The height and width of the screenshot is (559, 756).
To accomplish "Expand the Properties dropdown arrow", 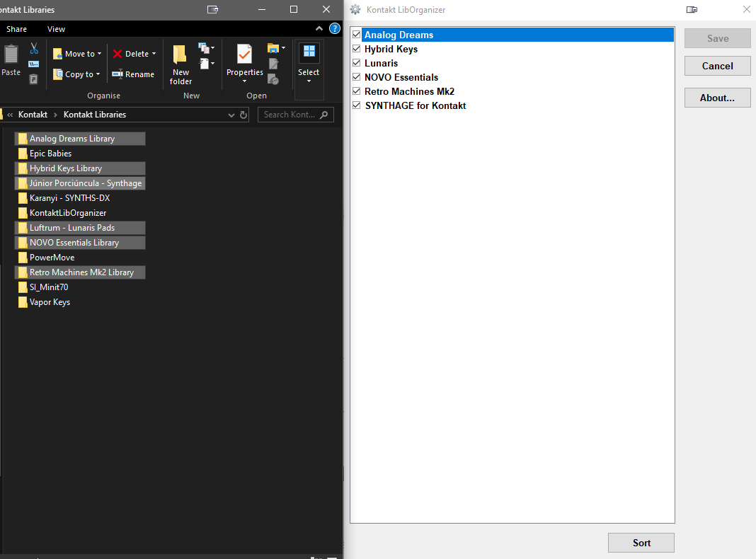I will pyautogui.click(x=244, y=81).
